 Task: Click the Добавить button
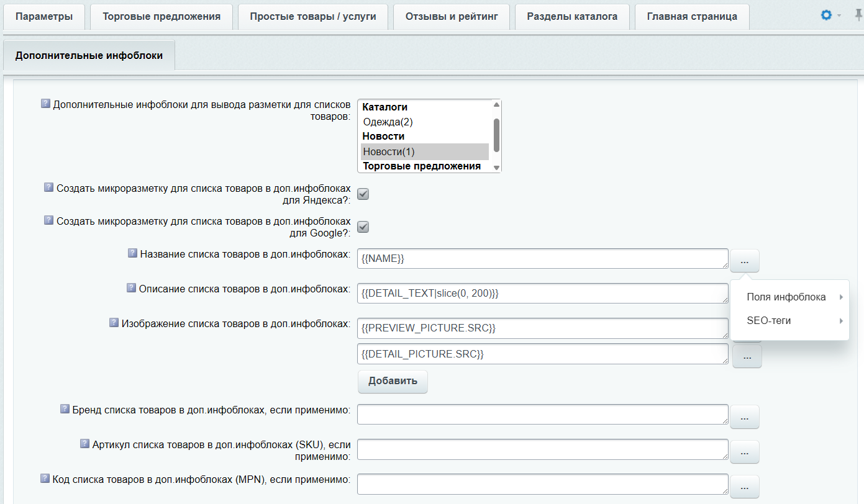393,381
